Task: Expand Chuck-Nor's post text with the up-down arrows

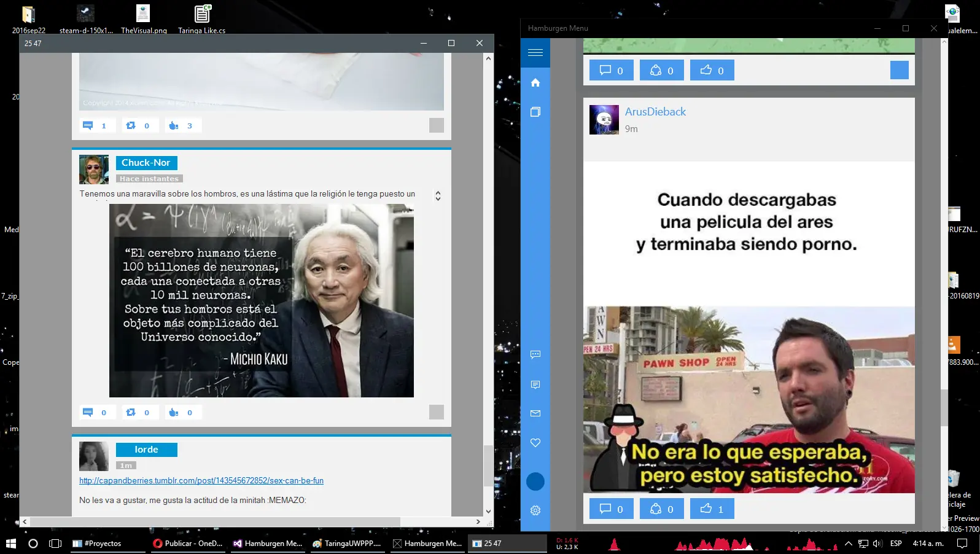Action: [x=438, y=196]
